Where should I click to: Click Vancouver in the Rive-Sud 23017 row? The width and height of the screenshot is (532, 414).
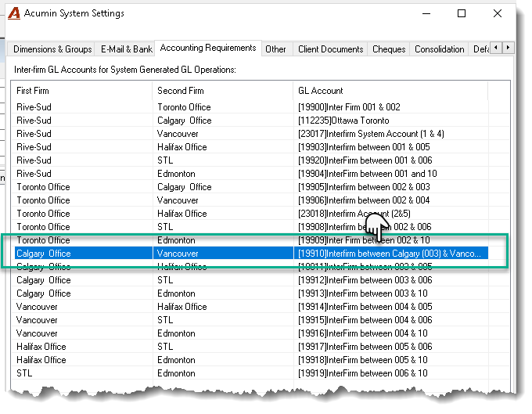click(178, 134)
